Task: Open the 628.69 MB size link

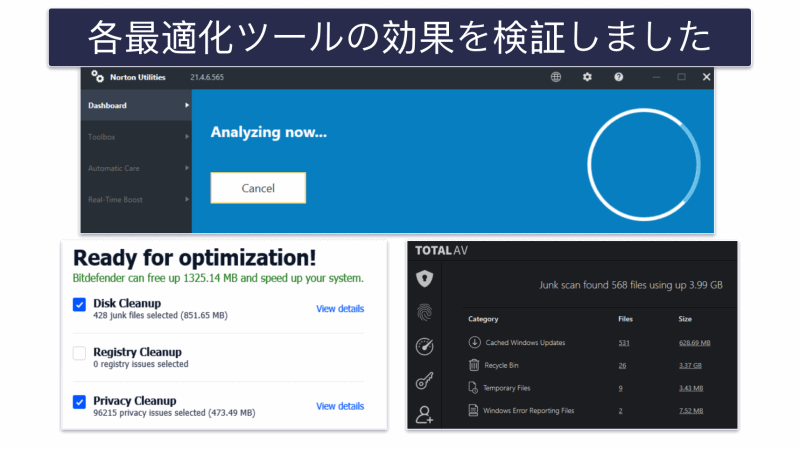Action: click(x=694, y=343)
